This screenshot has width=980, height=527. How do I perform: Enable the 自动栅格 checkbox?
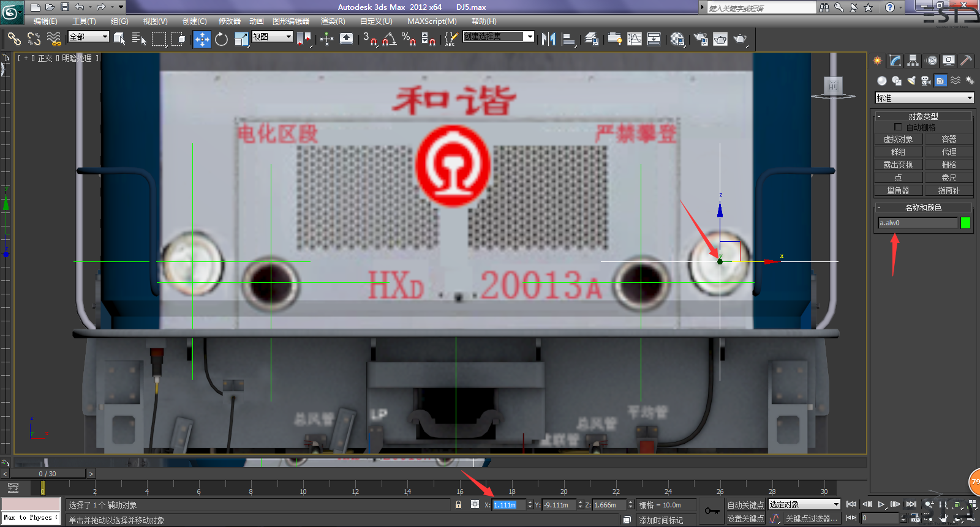tap(898, 127)
